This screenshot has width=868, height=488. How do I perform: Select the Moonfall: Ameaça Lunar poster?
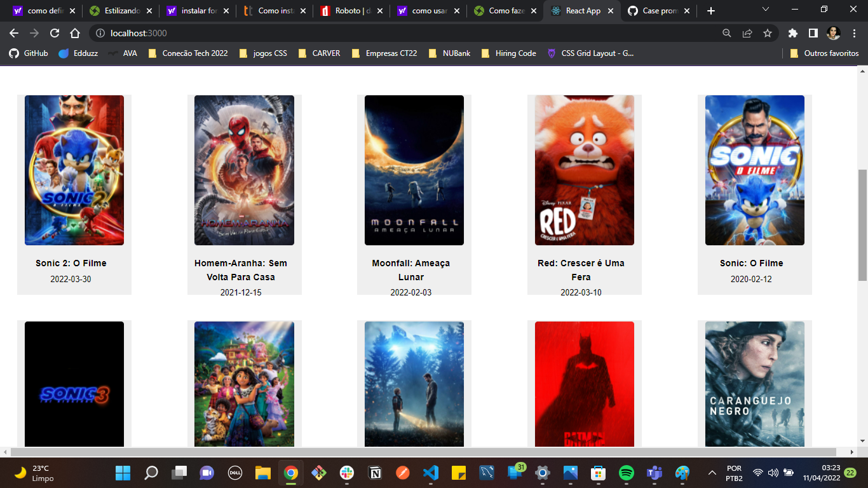[x=414, y=170]
